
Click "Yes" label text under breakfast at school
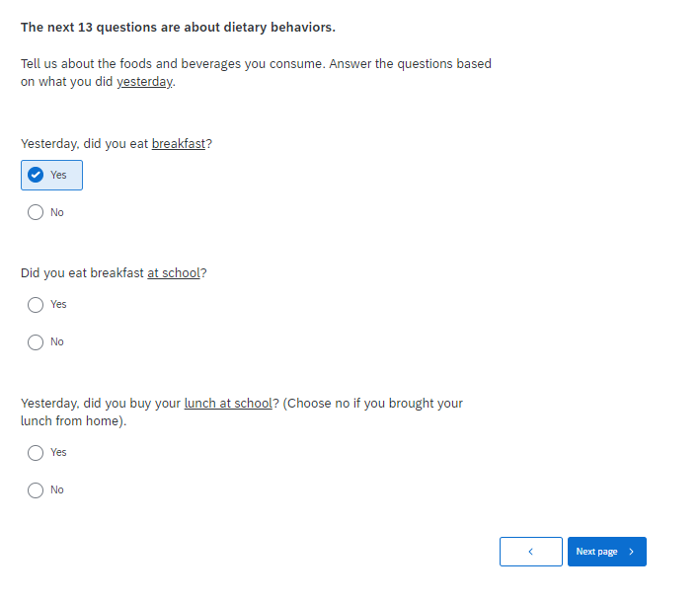pyautogui.click(x=59, y=304)
